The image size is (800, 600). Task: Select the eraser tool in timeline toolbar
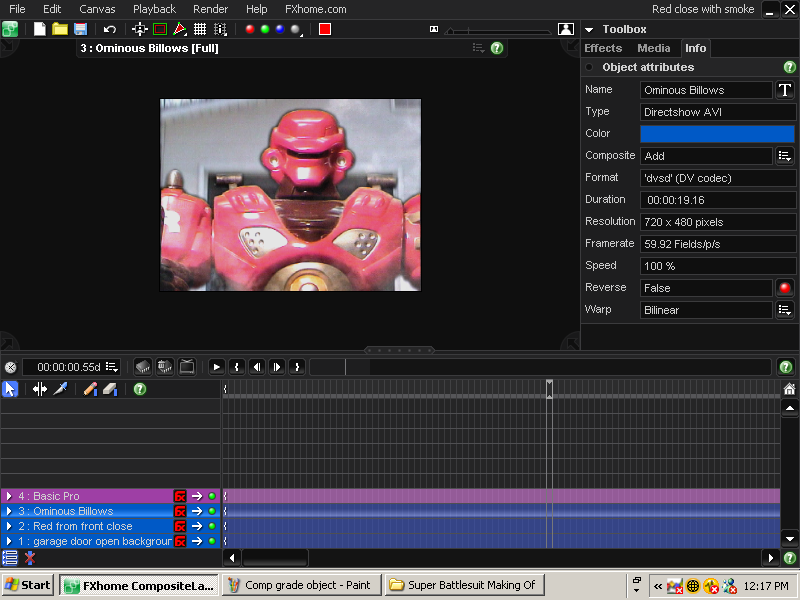[x=110, y=389]
